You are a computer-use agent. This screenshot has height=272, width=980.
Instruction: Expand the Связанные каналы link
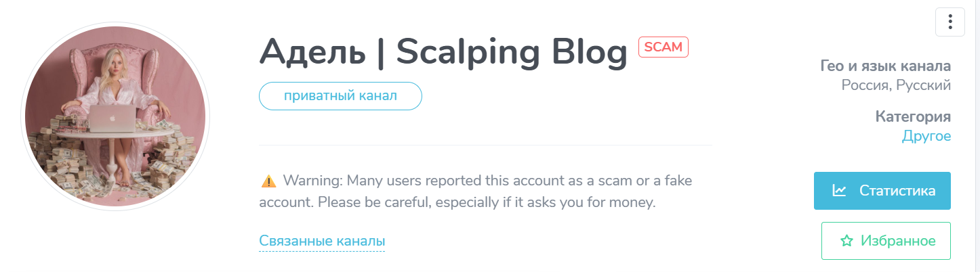click(x=322, y=241)
